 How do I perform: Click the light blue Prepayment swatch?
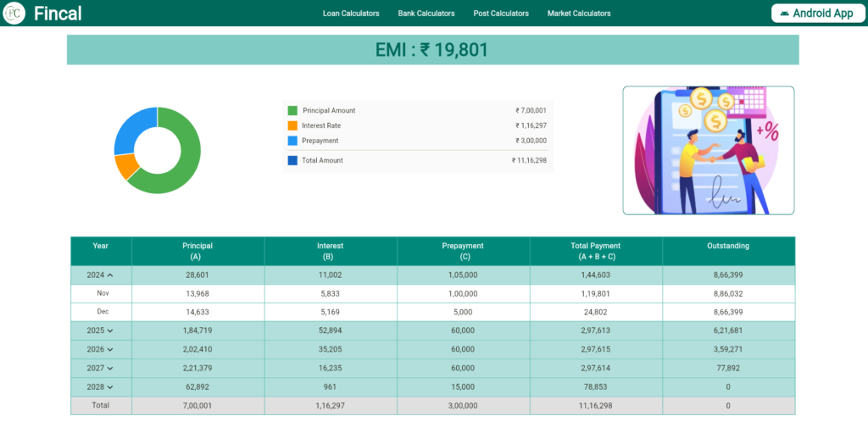(292, 141)
